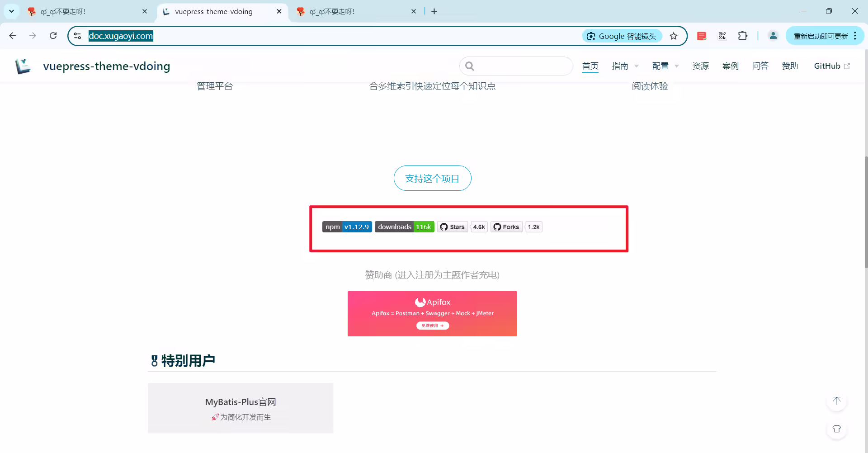Switch to the third browser tab
Screen dimensions: 868x453
click(x=356, y=11)
